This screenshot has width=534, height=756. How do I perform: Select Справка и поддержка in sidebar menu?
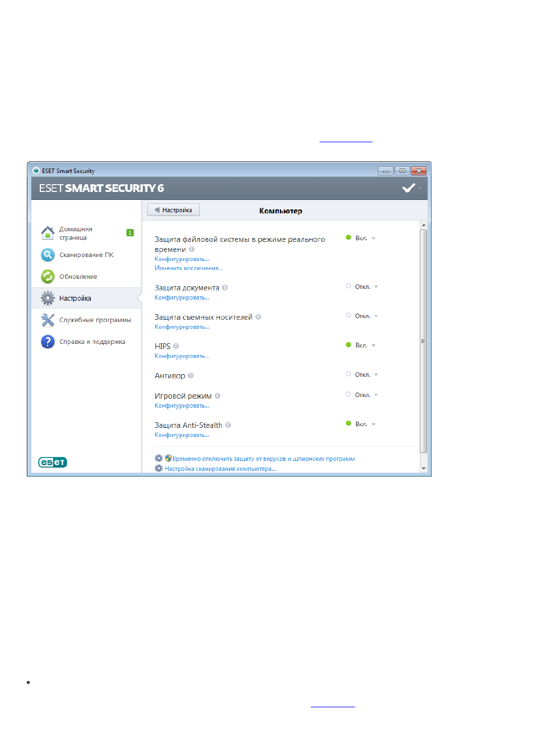coord(87,342)
